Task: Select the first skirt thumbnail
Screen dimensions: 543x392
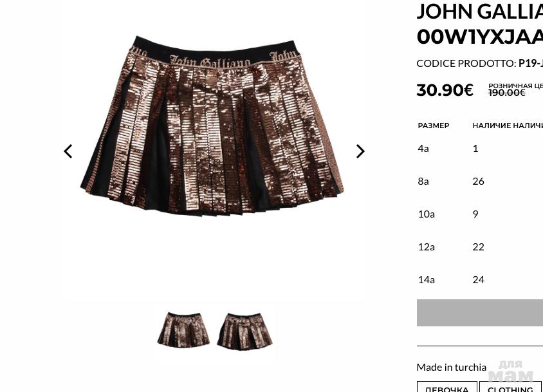Action: (x=183, y=329)
